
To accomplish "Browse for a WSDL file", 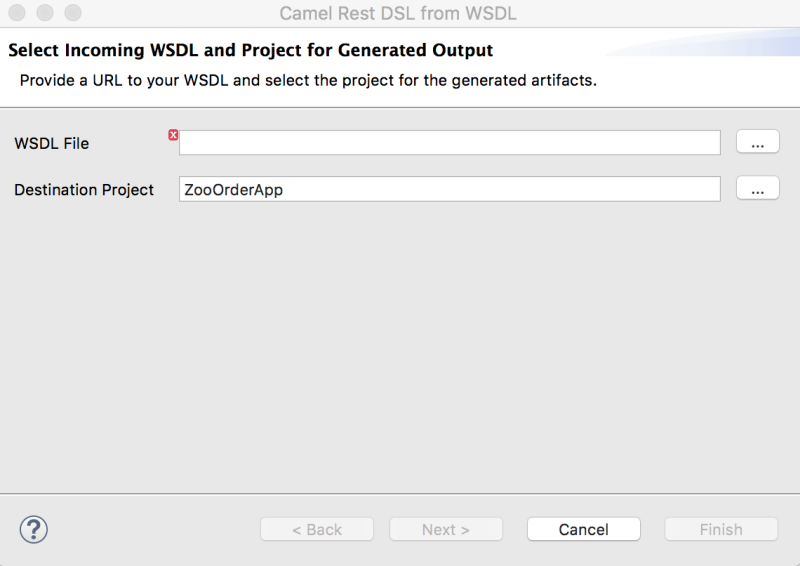I will point(757,143).
